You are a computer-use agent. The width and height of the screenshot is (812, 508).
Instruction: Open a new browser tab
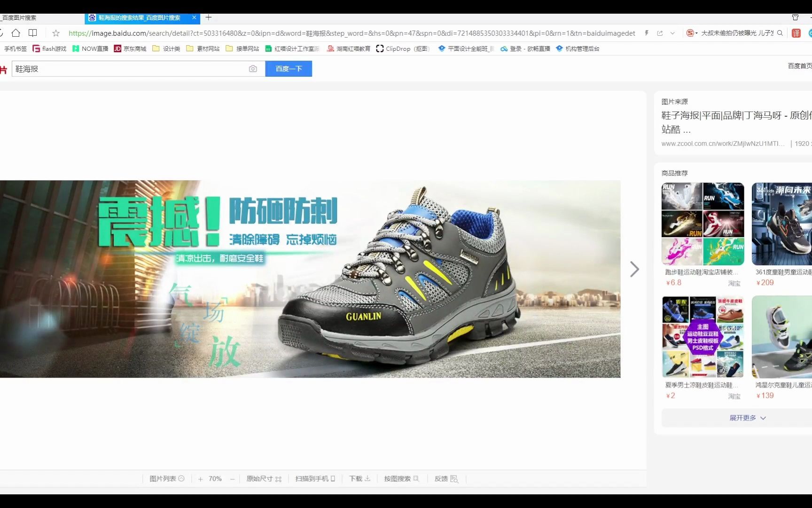(x=209, y=17)
